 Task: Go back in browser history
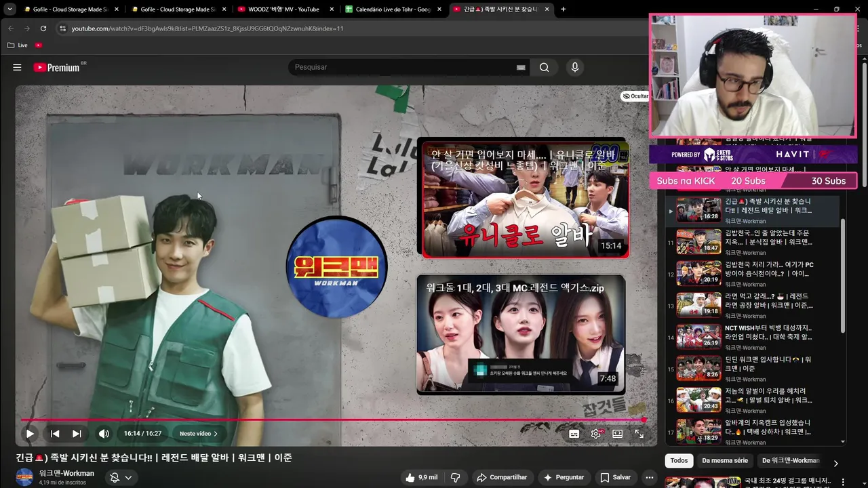11,28
